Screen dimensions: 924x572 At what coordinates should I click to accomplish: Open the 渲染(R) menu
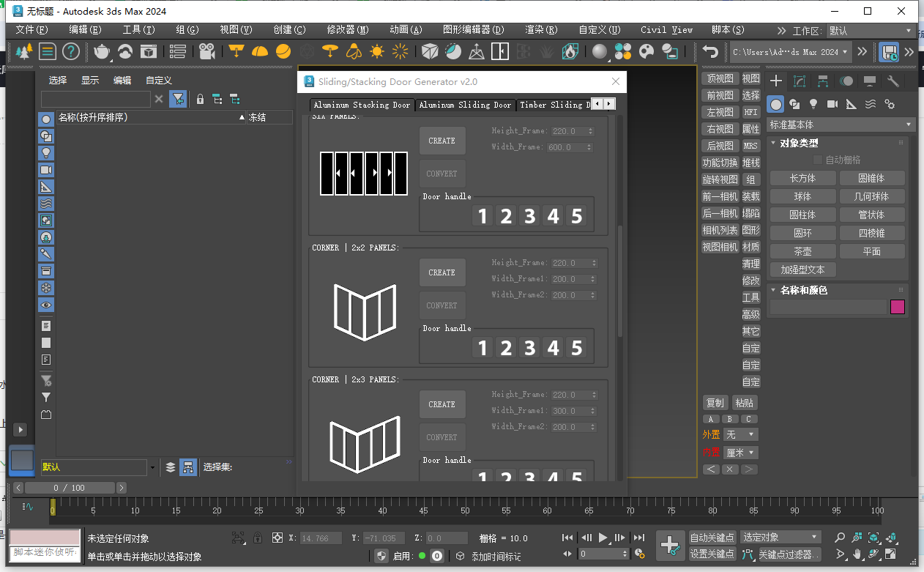pyautogui.click(x=541, y=30)
